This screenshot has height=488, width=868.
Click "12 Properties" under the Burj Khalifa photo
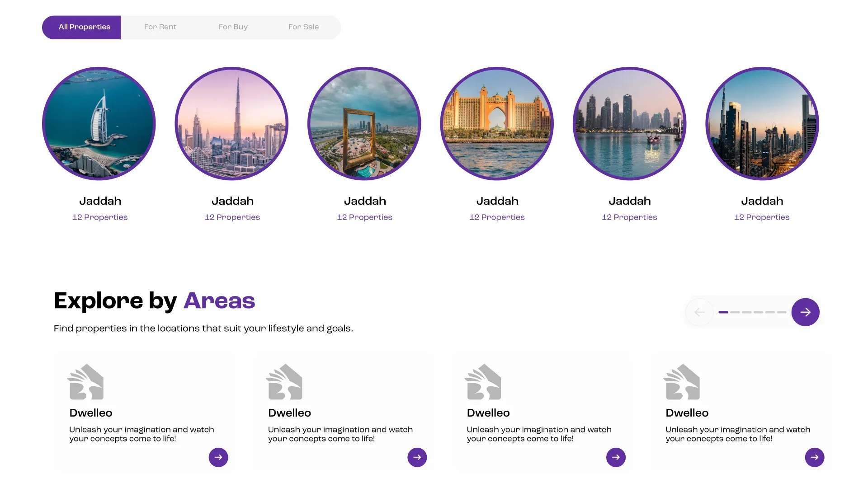[232, 217]
